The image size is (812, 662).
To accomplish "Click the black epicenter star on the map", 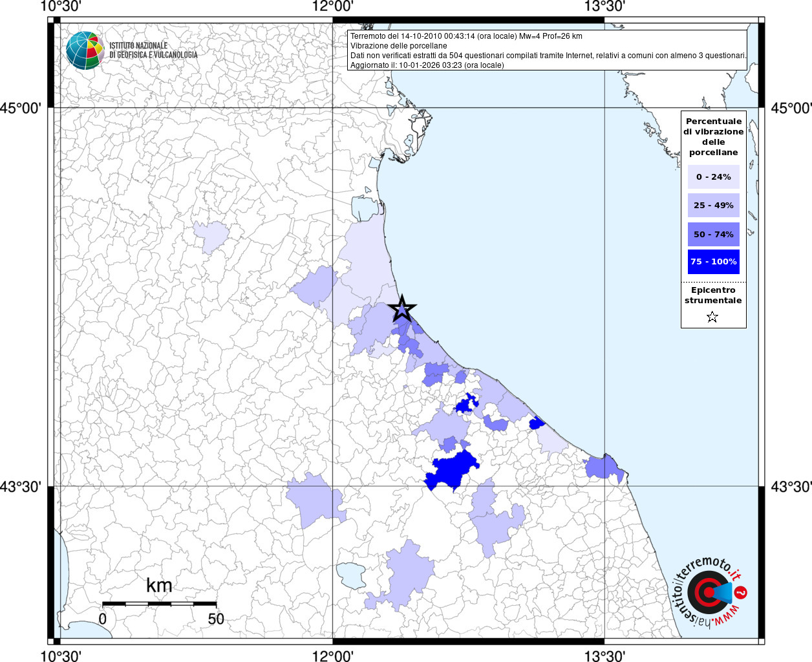I will coord(402,310).
